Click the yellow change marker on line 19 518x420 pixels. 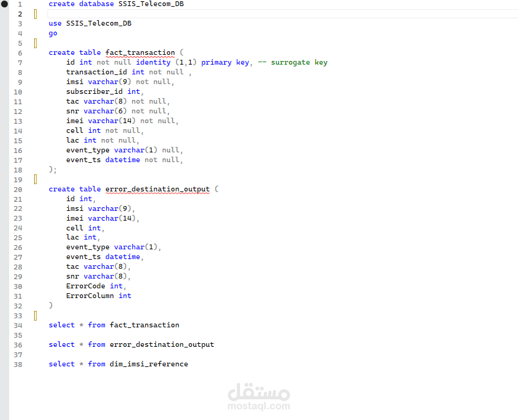pyautogui.click(x=35, y=179)
